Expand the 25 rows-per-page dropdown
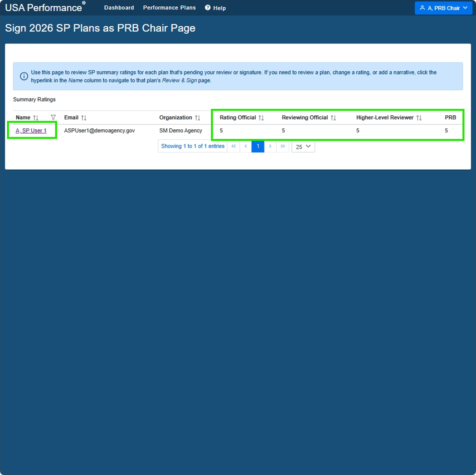476x475 pixels. pyautogui.click(x=303, y=147)
